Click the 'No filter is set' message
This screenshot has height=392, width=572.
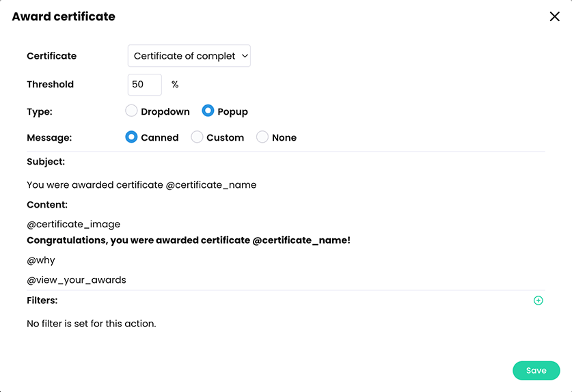pos(92,324)
